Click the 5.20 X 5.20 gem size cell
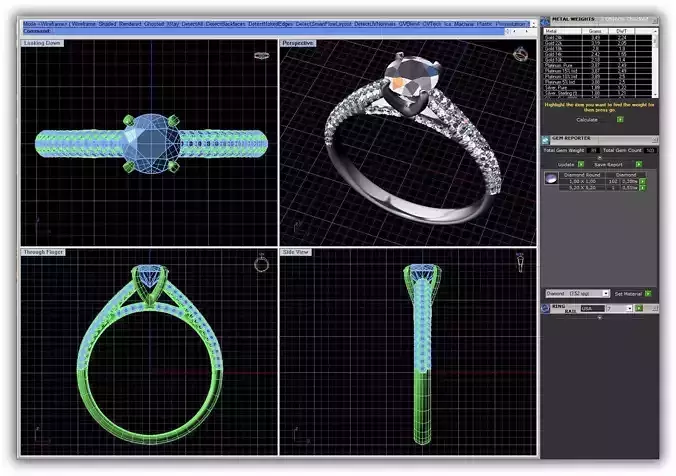The height and width of the screenshot is (476, 676). click(582, 188)
